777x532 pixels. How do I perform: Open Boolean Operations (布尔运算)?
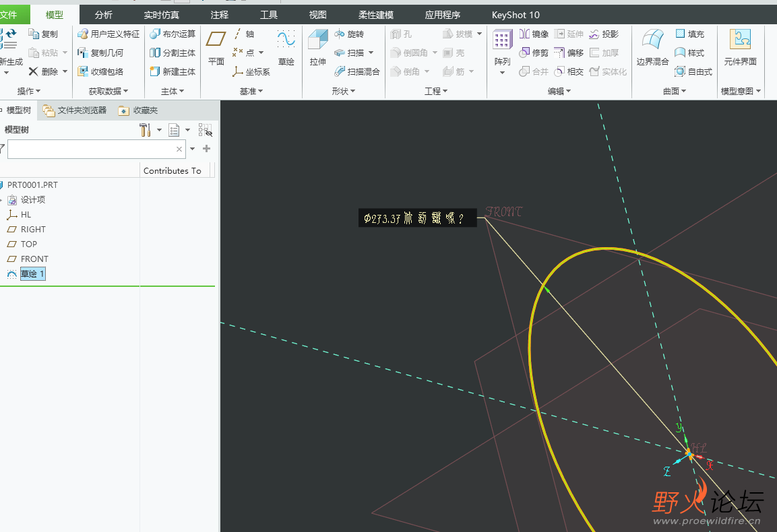tap(173, 34)
